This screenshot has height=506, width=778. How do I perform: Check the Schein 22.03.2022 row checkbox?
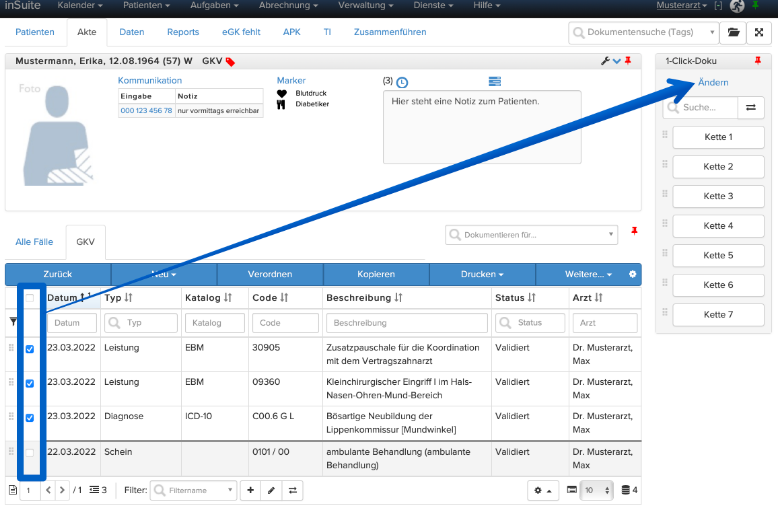(30, 452)
